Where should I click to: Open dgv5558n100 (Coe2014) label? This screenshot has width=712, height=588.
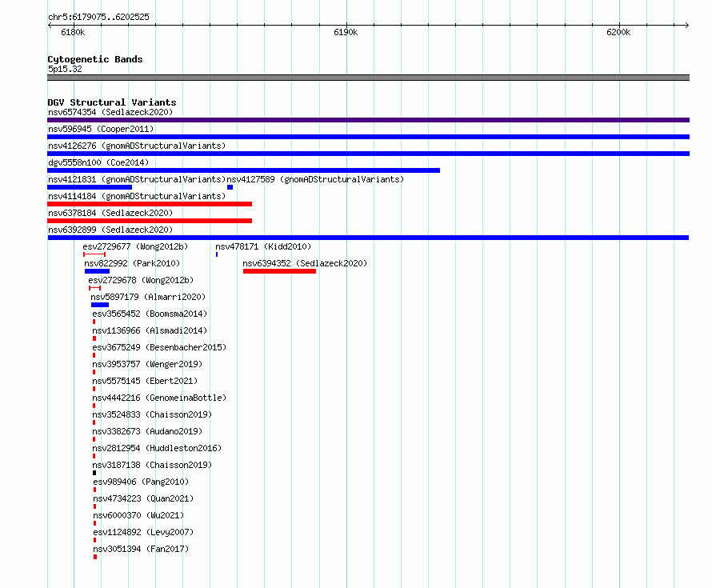coord(98,162)
